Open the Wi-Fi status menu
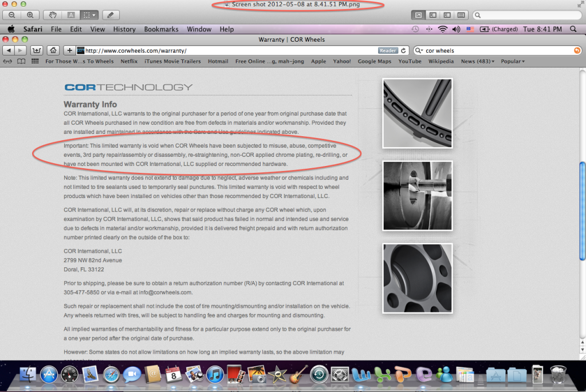 tap(442, 29)
